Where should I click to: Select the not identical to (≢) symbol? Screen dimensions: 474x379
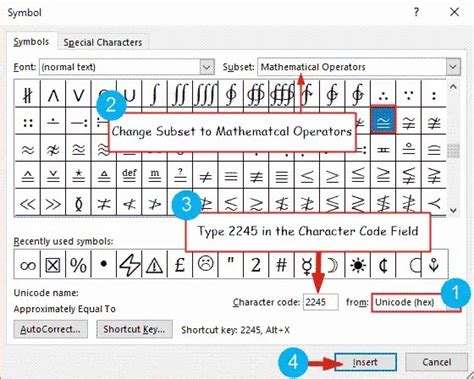point(256,176)
